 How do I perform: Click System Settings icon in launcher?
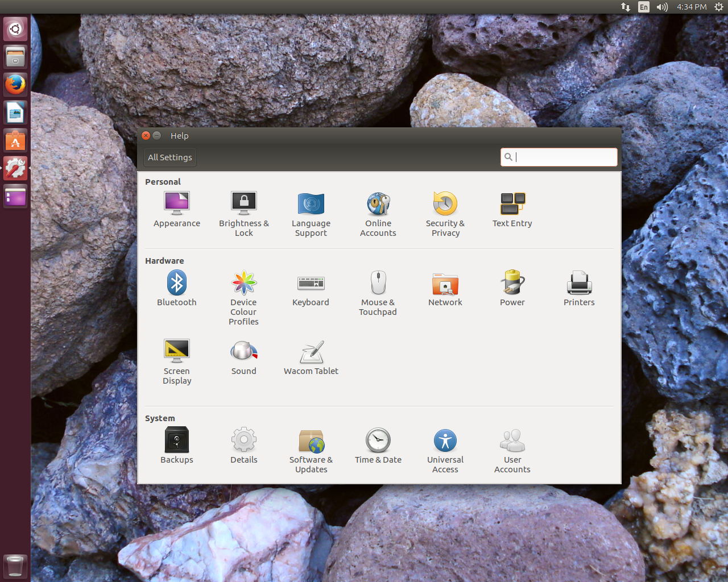(x=15, y=169)
